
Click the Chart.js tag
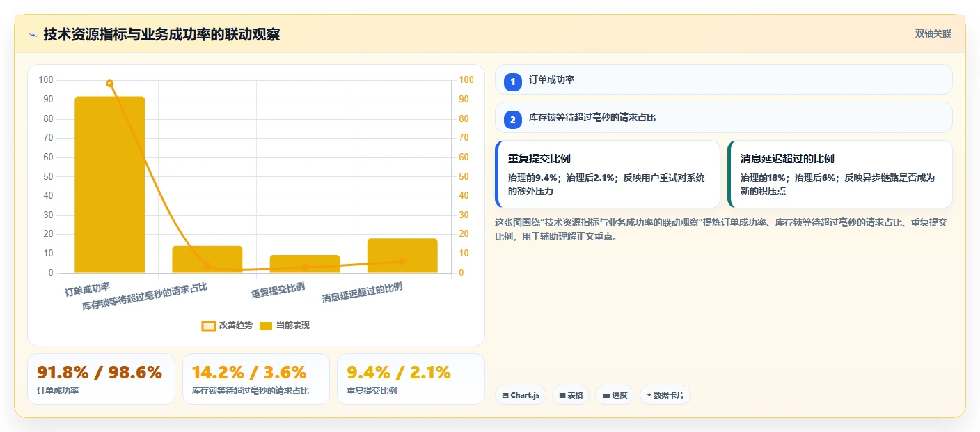point(521,395)
